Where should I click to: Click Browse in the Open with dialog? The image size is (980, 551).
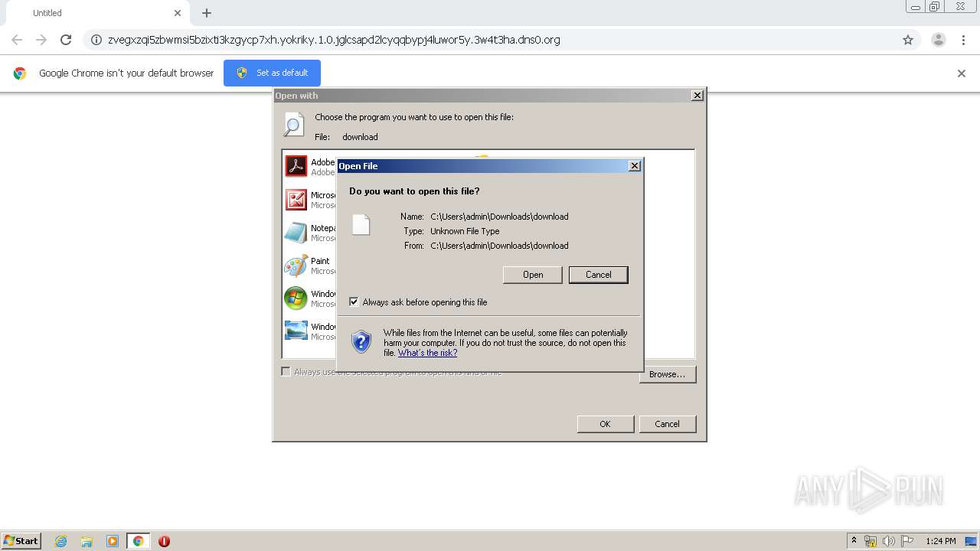(667, 374)
